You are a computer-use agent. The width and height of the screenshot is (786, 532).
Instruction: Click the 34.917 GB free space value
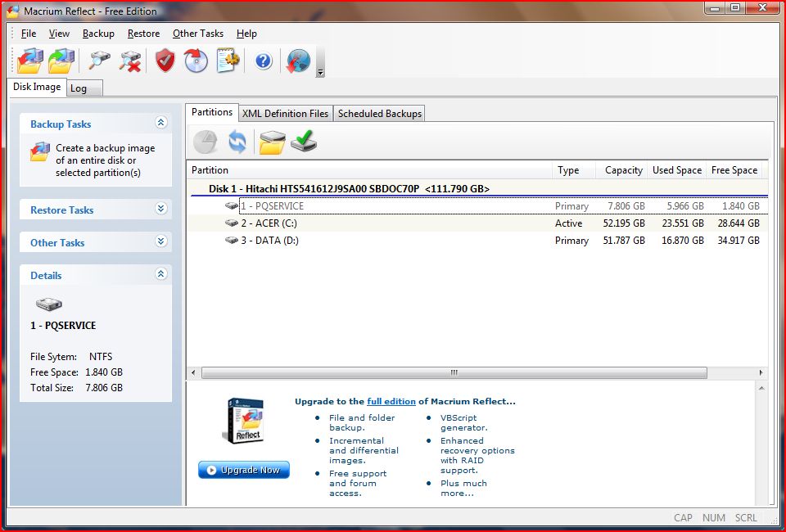click(739, 241)
